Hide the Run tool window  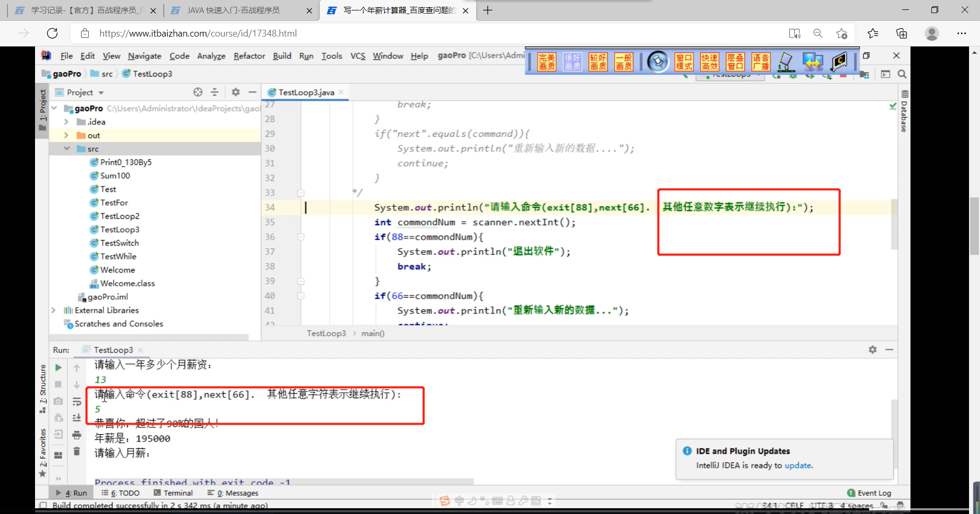(x=890, y=349)
